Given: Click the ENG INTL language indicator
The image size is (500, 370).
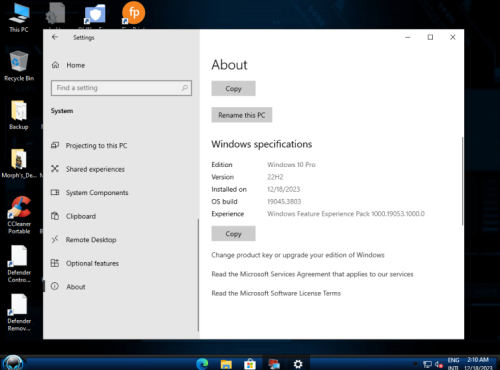Looking at the screenshot, I should click(453, 364).
